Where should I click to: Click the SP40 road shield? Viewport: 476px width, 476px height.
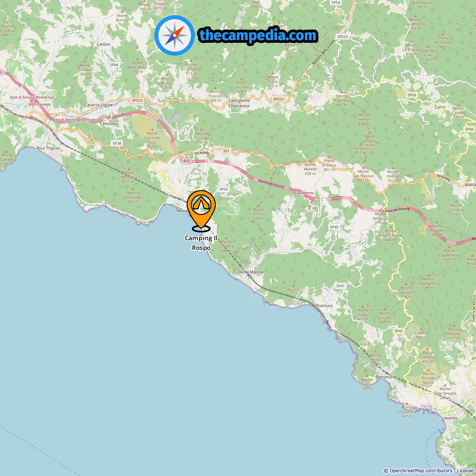click(x=334, y=227)
